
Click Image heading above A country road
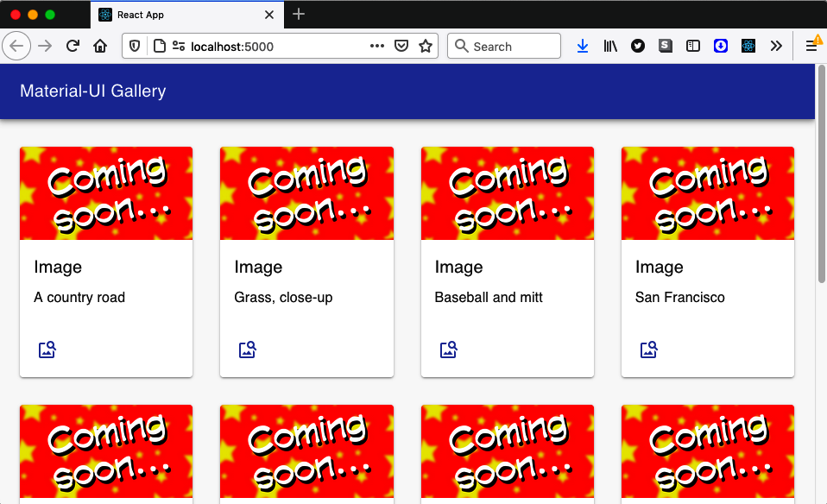tap(58, 268)
